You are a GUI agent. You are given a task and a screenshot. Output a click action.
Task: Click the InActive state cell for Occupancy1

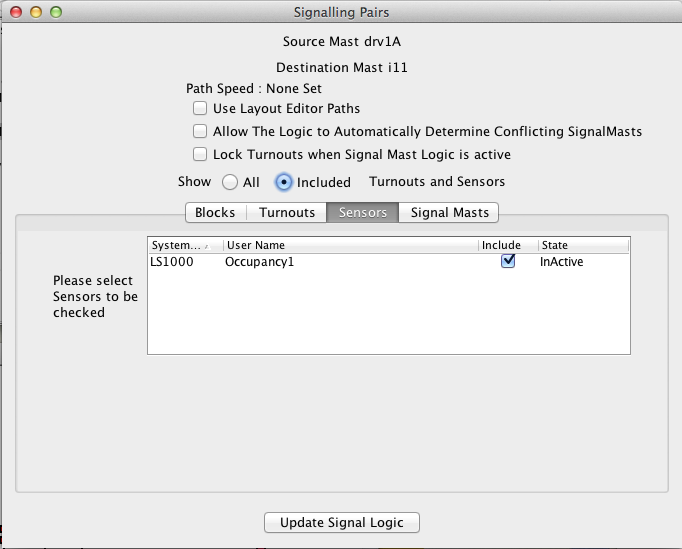[x=583, y=262]
